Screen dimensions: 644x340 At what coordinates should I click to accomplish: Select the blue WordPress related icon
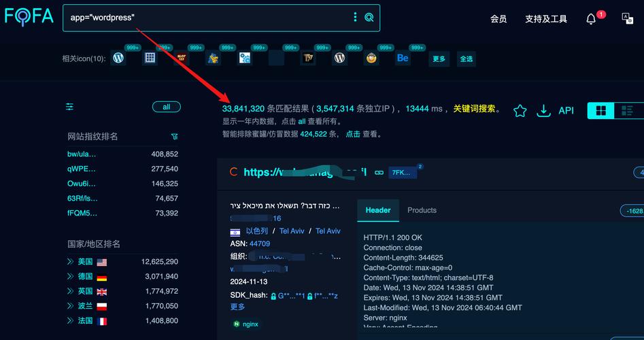click(118, 58)
